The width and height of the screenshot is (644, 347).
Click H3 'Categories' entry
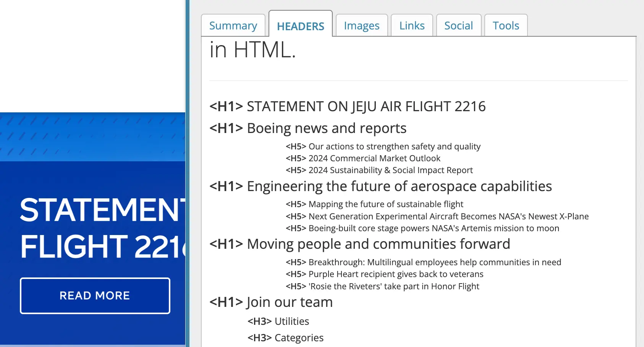(285, 338)
